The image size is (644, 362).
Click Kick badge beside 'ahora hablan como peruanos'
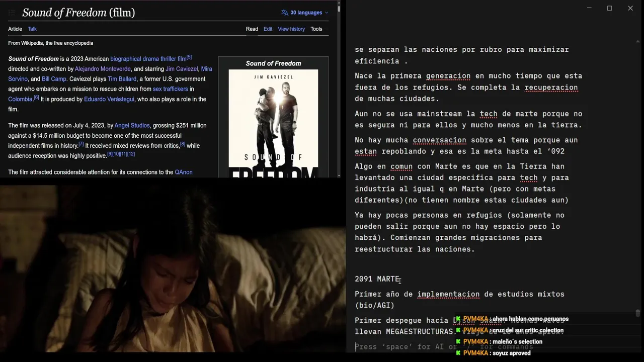pos(458,319)
